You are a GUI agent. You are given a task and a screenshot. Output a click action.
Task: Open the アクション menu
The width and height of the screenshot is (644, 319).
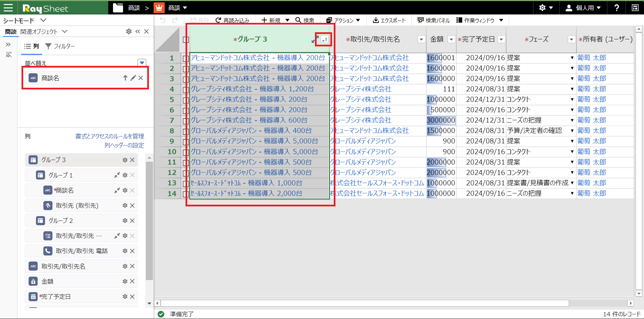click(x=343, y=20)
